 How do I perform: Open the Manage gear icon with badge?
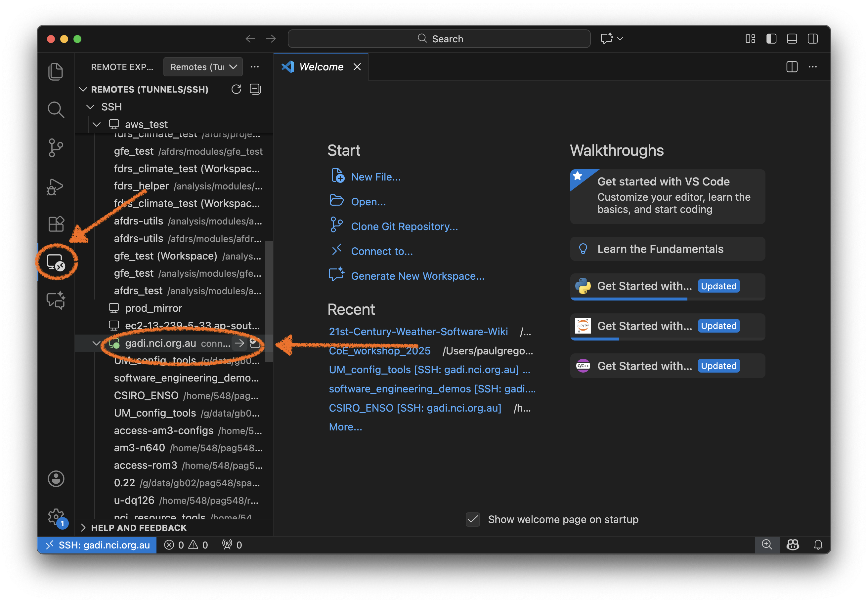point(56,517)
